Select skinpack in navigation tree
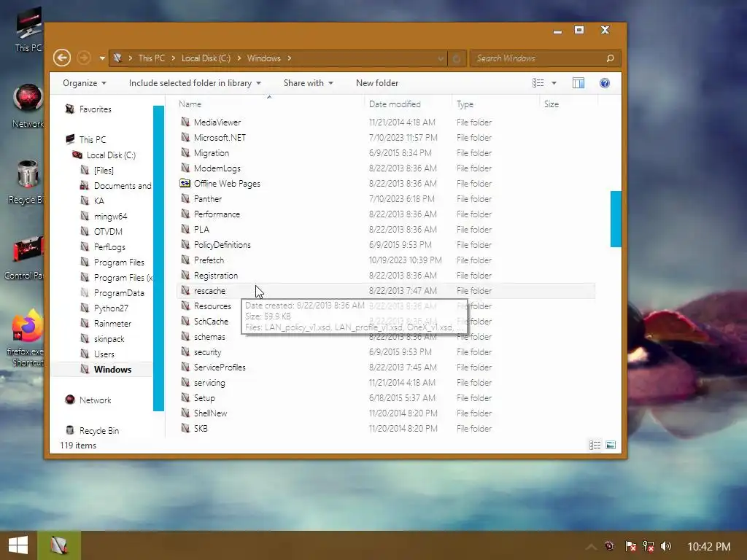Screen dimensions: 747x560 tap(109, 338)
